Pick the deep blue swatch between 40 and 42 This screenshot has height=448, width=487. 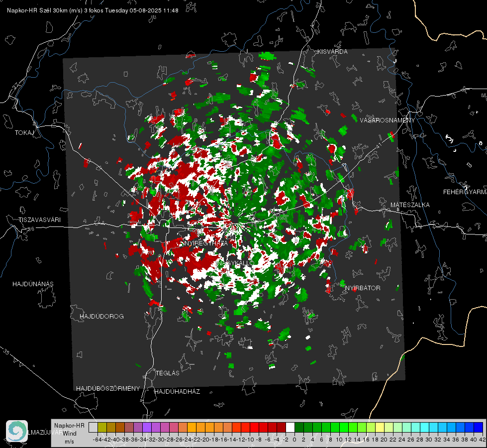click(479, 427)
